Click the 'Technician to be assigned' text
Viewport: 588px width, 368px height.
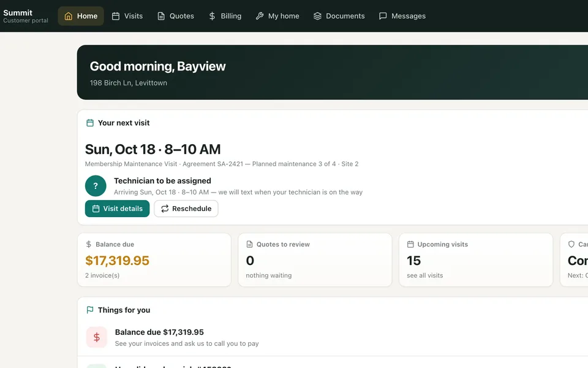pos(162,180)
